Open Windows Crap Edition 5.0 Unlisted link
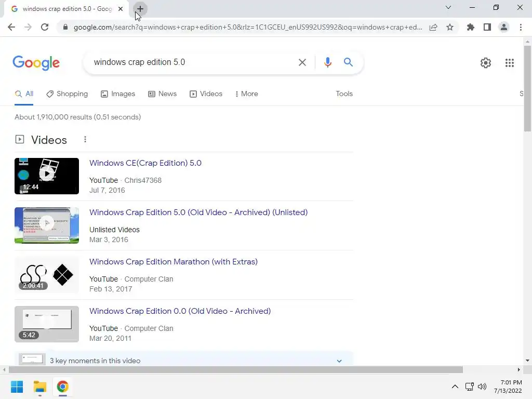Screen dimensions: 532x399 (198, 212)
